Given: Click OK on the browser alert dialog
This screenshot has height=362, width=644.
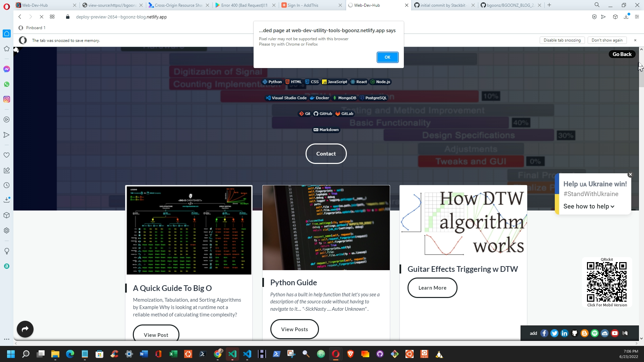Looking at the screenshot, I should pos(387,57).
